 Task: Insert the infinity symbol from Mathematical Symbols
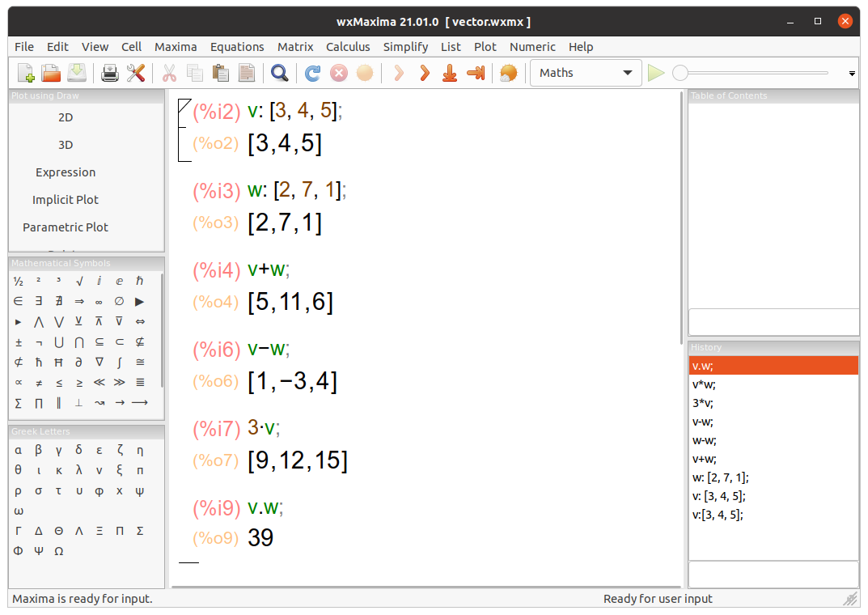pos(98,300)
